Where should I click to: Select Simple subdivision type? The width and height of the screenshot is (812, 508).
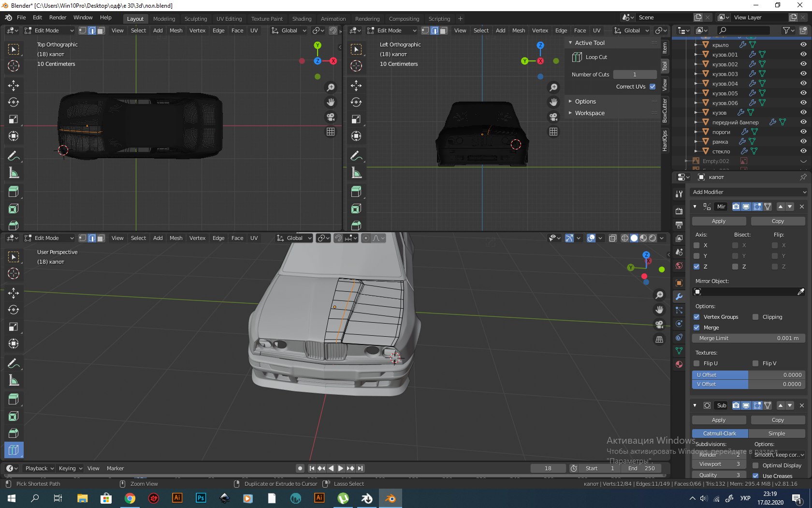point(777,433)
